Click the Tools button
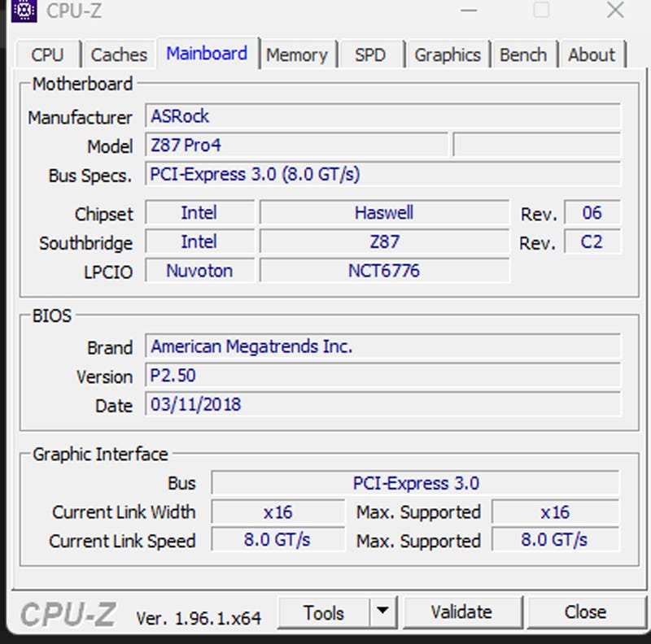The width and height of the screenshot is (651, 644). tap(323, 613)
